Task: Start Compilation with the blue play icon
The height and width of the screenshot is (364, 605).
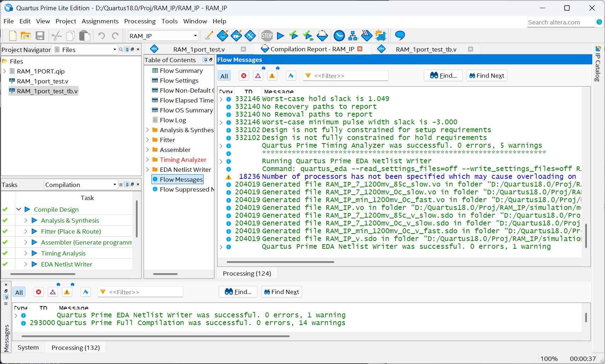Action: click(281, 35)
